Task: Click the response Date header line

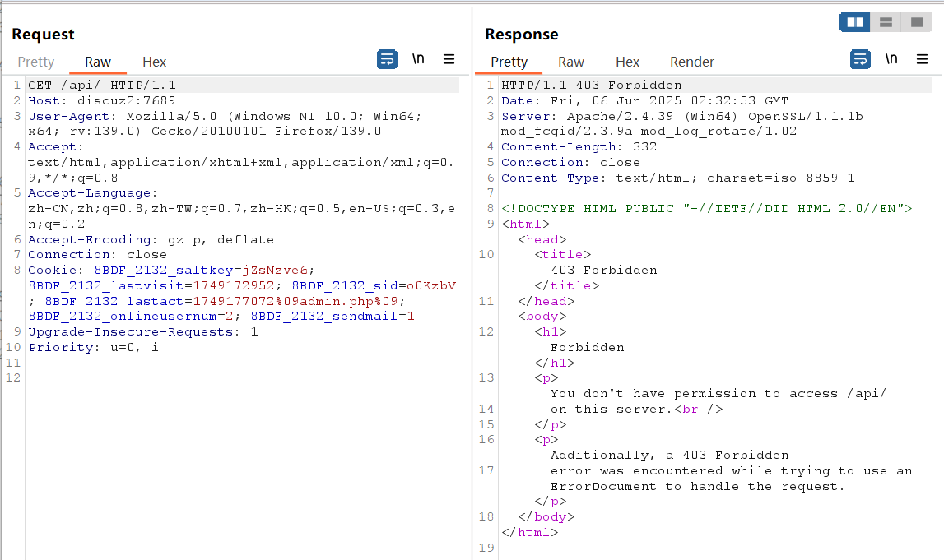Action: (x=644, y=100)
